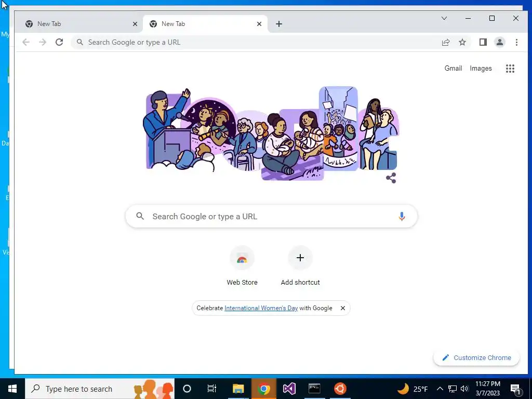Image resolution: width=532 pixels, height=399 pixels.
Task: Open Cortana from the taskbar
Action: point(187,389)
